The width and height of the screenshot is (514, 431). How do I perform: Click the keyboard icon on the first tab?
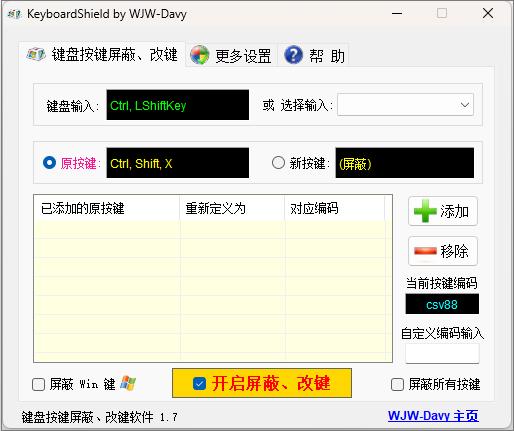pyautogui.click(x=36, y=54)
